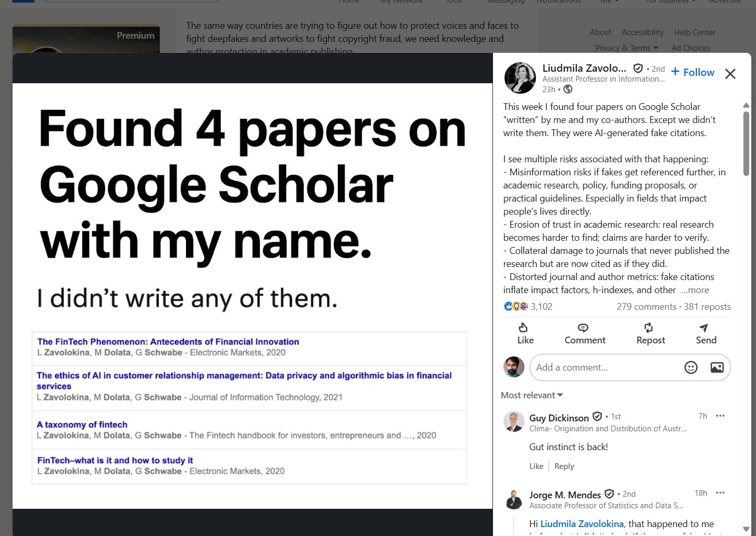Open Jorge M. Mendes's profile name
The width and height of the screenshot is (756, 536).
click(x=565, y=495)
